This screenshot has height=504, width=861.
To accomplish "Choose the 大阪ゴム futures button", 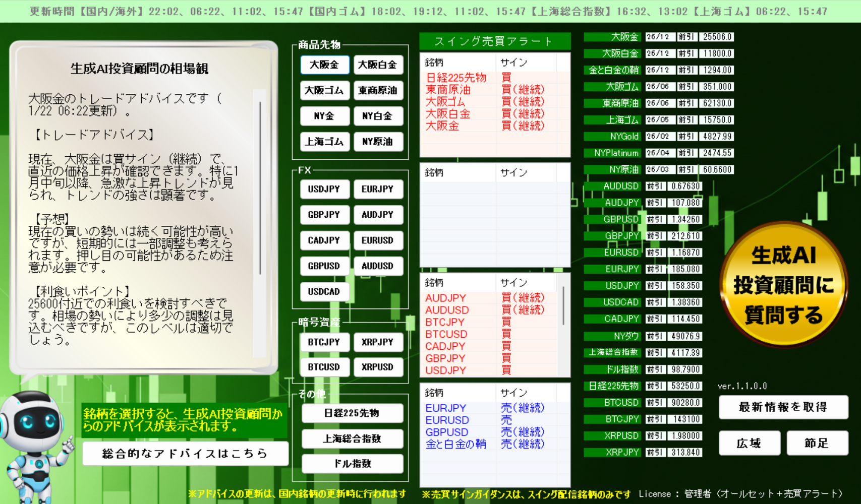I will (324, 90).
